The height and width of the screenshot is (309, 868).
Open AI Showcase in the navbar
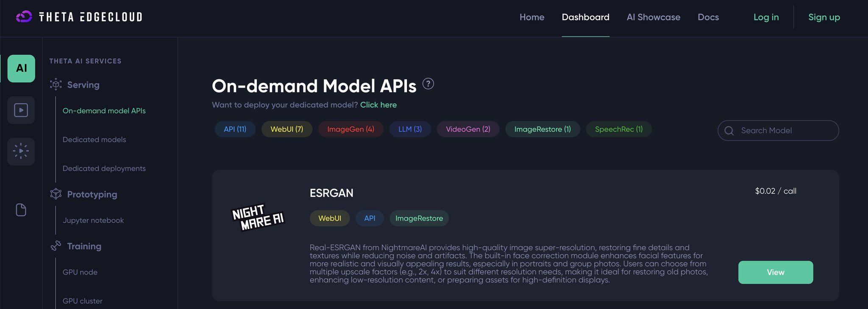pos(654,17)
